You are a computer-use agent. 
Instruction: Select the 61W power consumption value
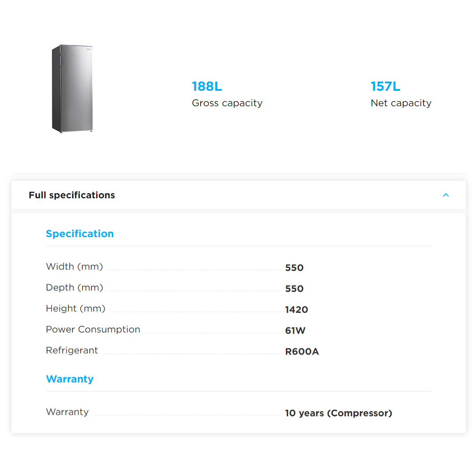click(295, 331)
